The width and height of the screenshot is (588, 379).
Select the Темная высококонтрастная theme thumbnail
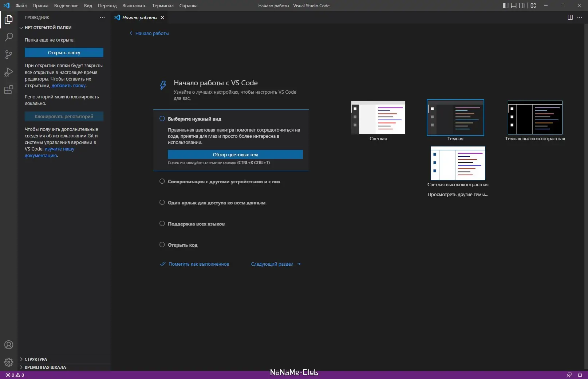click(535, 117)
